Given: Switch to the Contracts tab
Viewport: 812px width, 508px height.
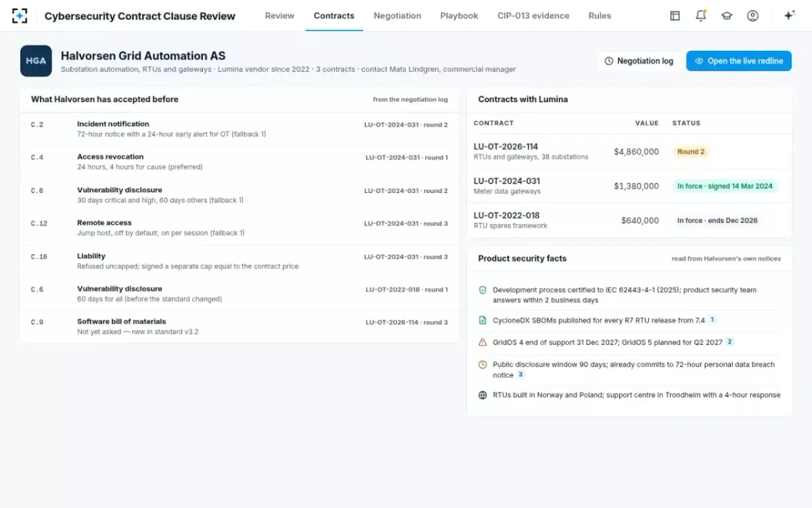Looking at the screenshot, I should pyautogui.click(x=334, y=16).
